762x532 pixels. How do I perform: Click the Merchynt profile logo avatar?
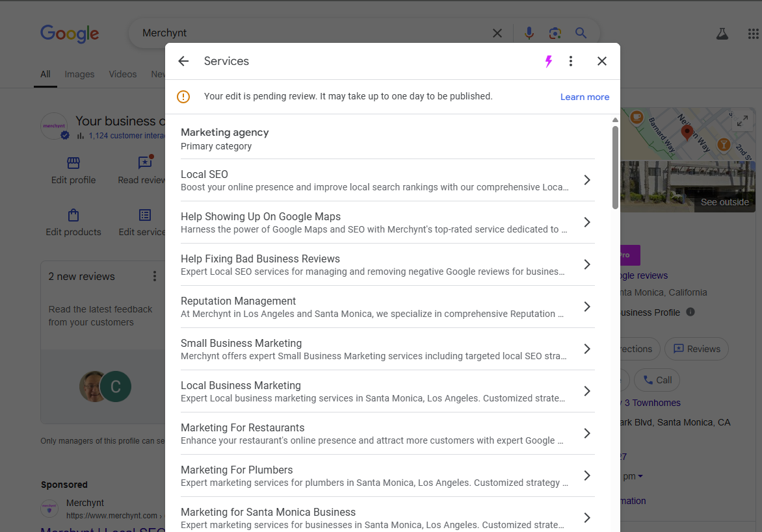pos(54,126)
